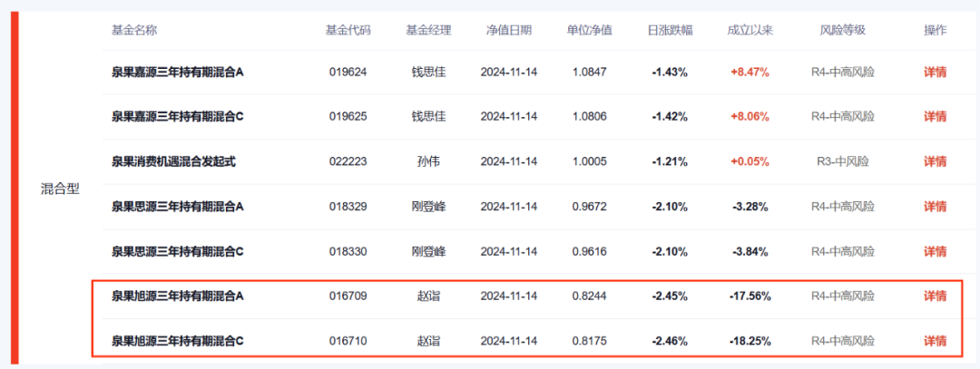Click the 单位净值 column header
Screen dimensions: 980x369
pyautogui.click(x=590, y=30)
